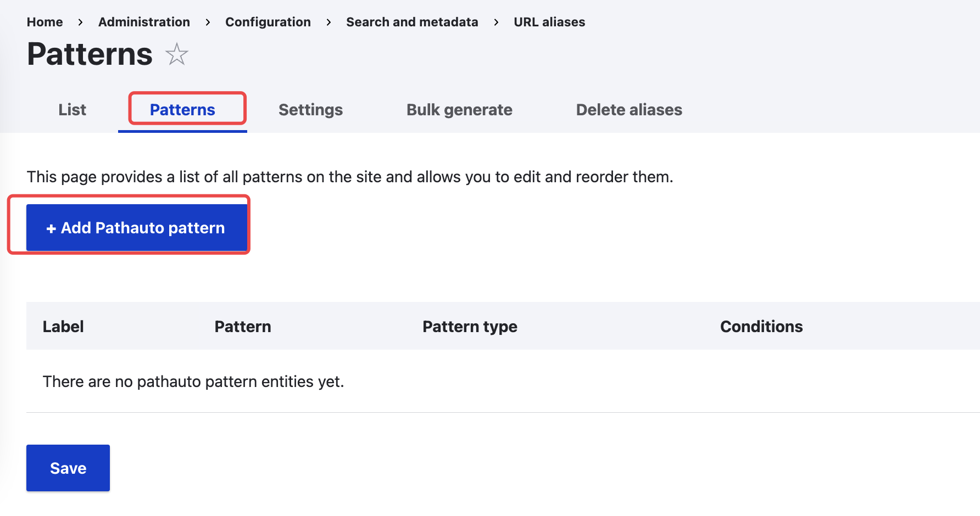Screen dimensions: 980x516
Task: Switch to the List tab
Action: [x=73, y=110]
